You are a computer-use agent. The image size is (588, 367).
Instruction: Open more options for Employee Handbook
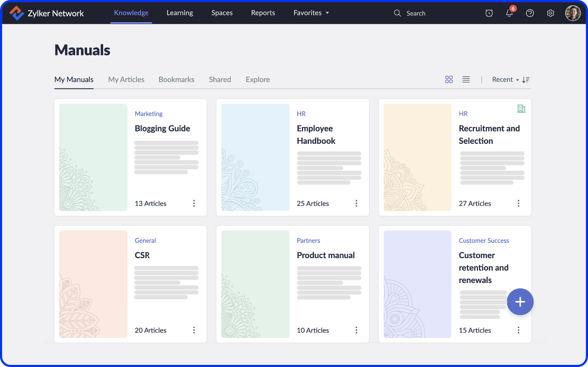tap(356, 204)
